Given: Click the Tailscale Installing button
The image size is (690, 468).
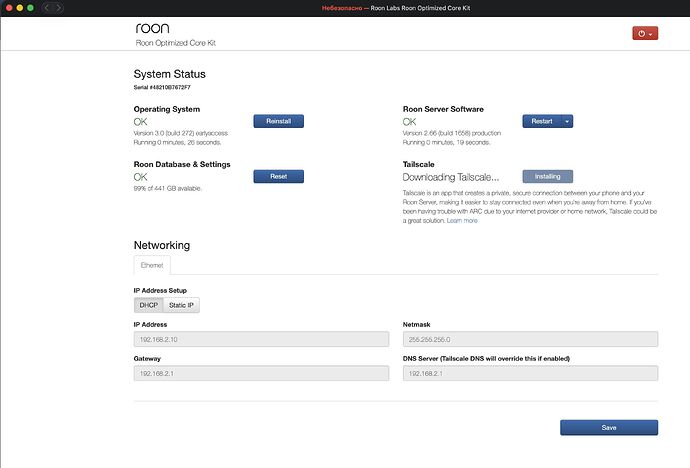Looking at the screenshot, I should pos(547,176).
